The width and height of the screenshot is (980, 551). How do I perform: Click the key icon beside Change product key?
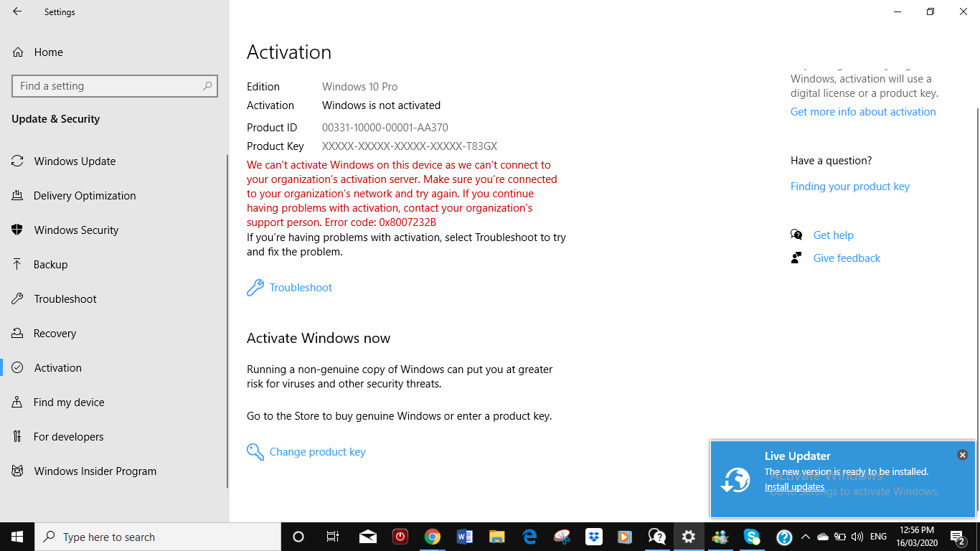(255, 452)
